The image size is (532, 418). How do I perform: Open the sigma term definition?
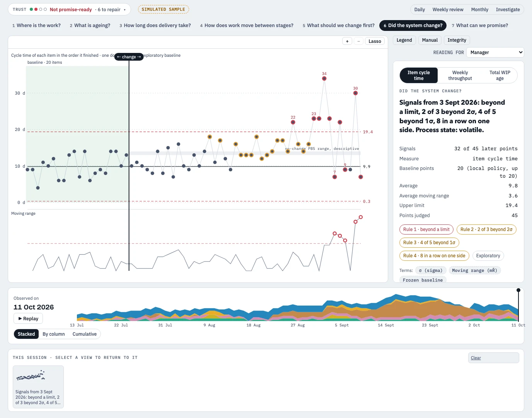(x=431, y=270)
